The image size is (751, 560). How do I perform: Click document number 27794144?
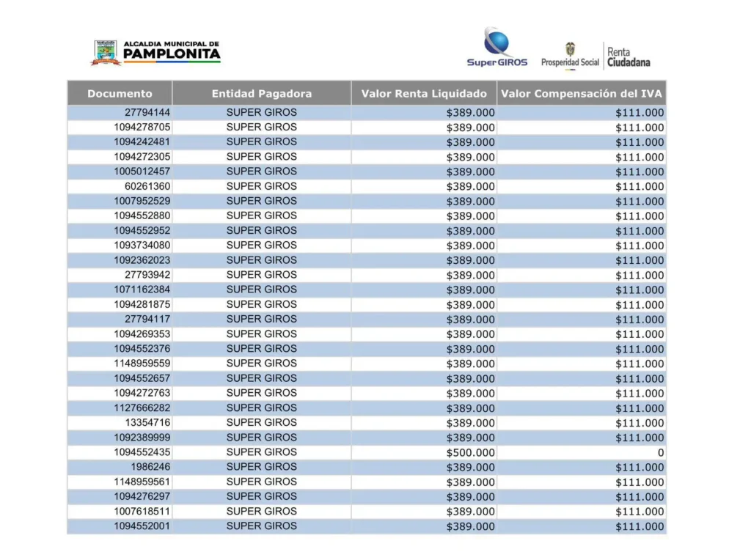click(147, 112)
